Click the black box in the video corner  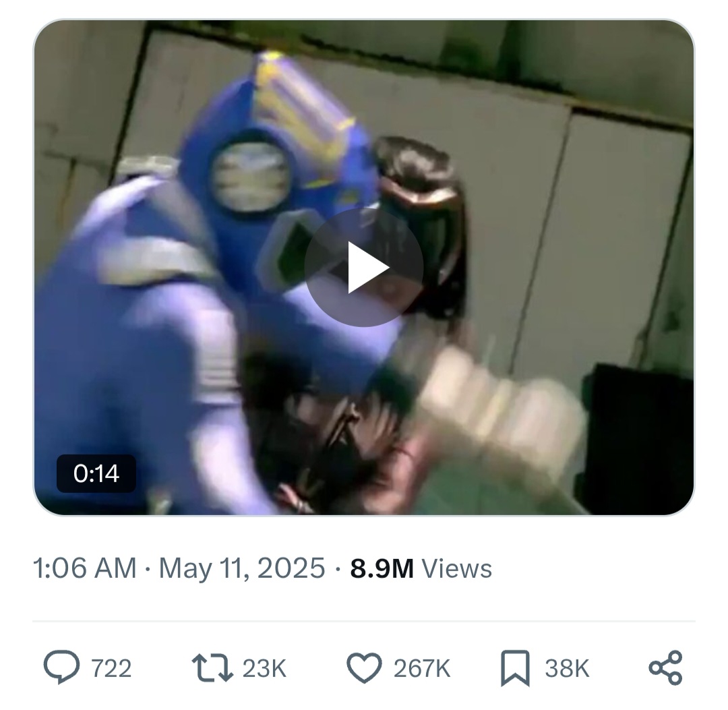[x=637, y=436]
